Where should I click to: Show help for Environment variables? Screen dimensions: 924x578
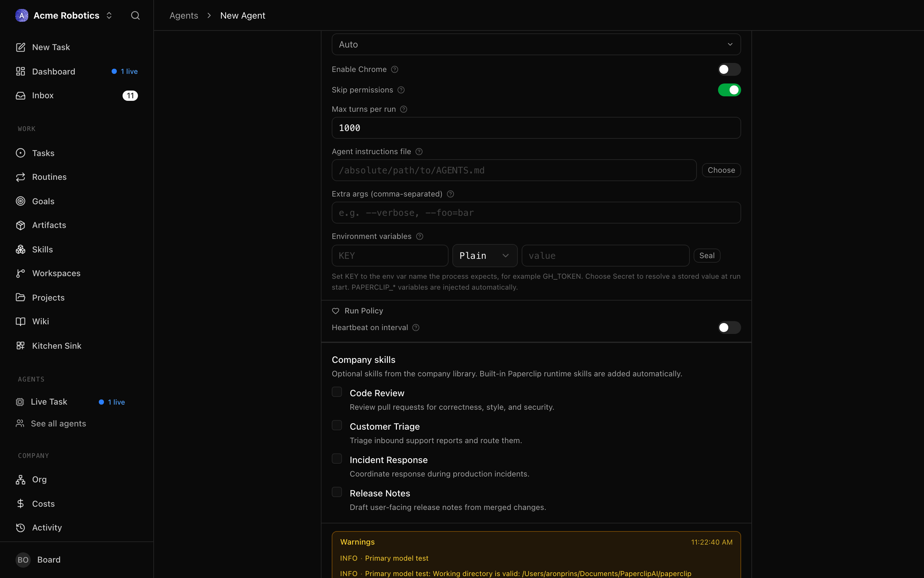[420, 236]
